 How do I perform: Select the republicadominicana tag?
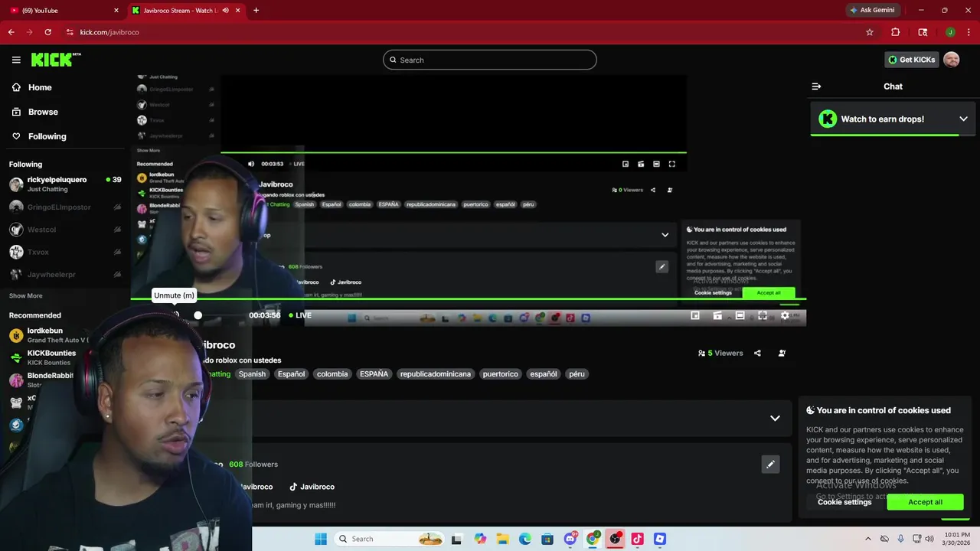436,374
